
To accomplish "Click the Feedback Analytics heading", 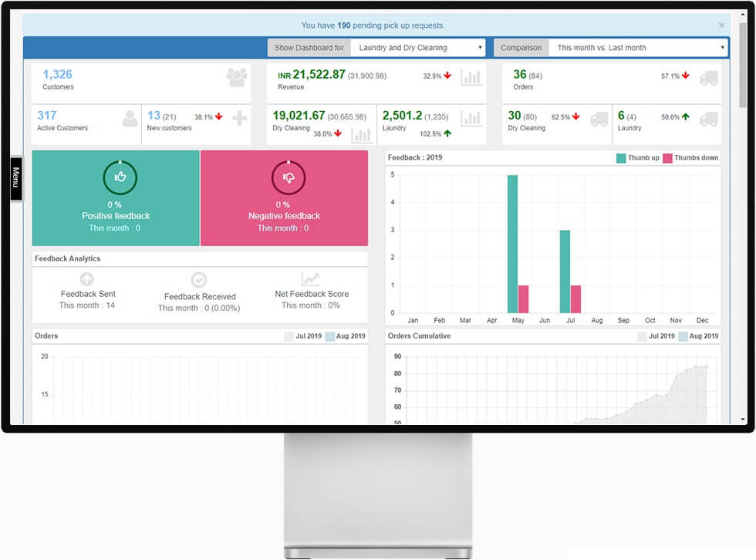I will click(x=68, y=259).
